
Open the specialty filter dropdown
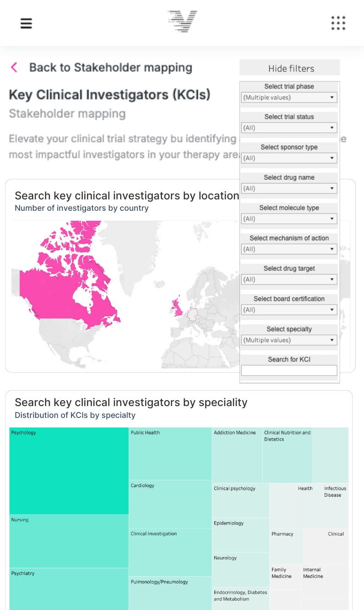(289, 340)
